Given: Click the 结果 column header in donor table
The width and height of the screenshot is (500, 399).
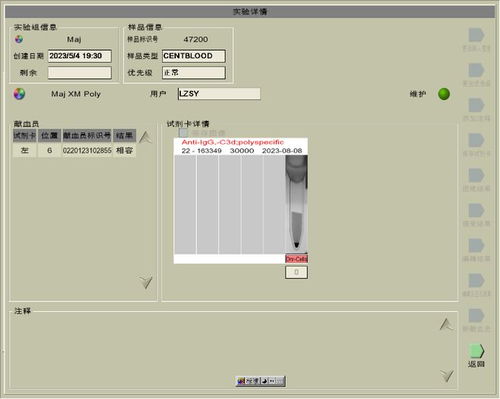Looking at the screenshot, I should (125, 136).
